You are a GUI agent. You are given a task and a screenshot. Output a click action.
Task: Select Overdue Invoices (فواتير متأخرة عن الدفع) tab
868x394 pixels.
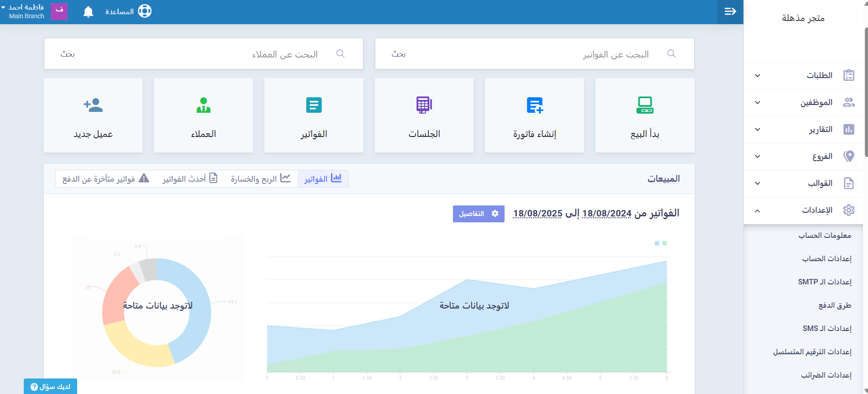(x=105, y=179)
